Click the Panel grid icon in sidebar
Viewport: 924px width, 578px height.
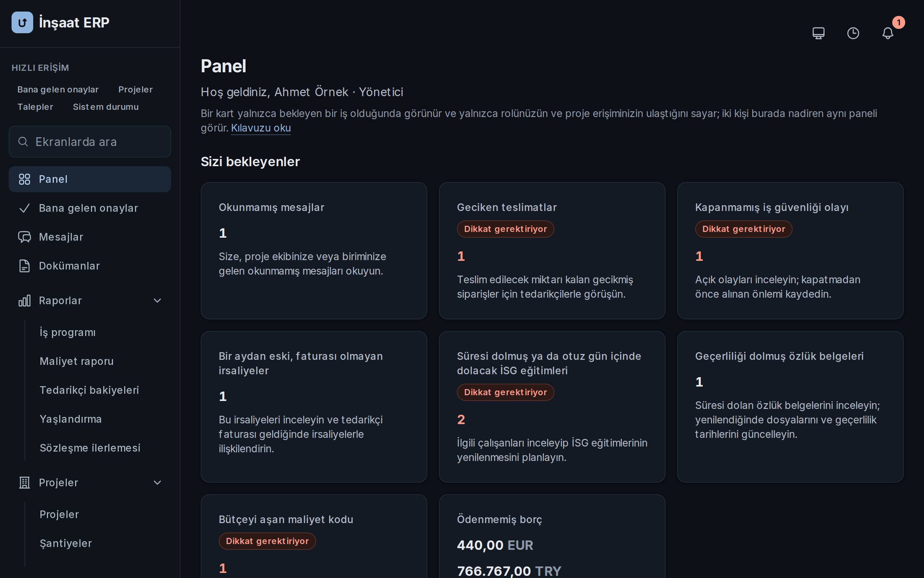click(25, 179)
